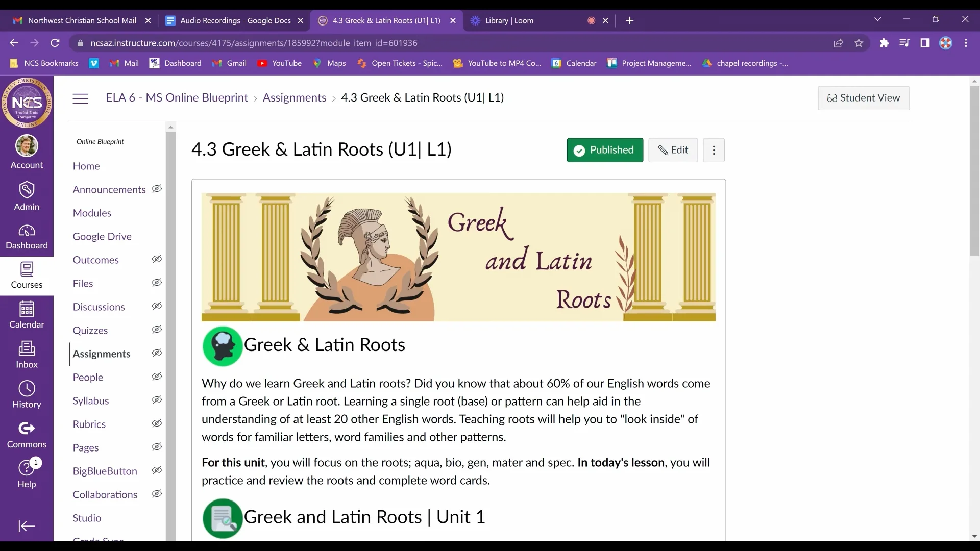Toggle visibility of the Discussions page
Viewport: 980px width, 551px height.
pyautogui.click(x=157, y=306)
